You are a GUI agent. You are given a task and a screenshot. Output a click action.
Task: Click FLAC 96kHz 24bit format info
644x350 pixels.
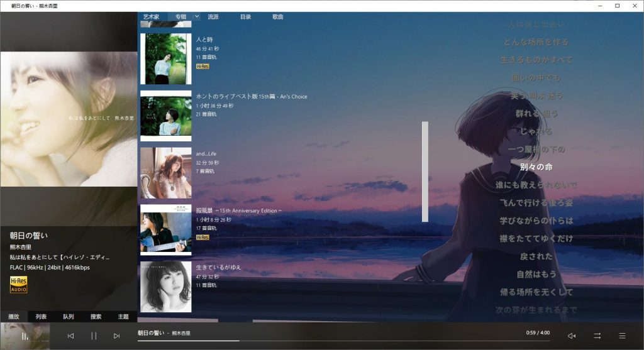(50, 268)
